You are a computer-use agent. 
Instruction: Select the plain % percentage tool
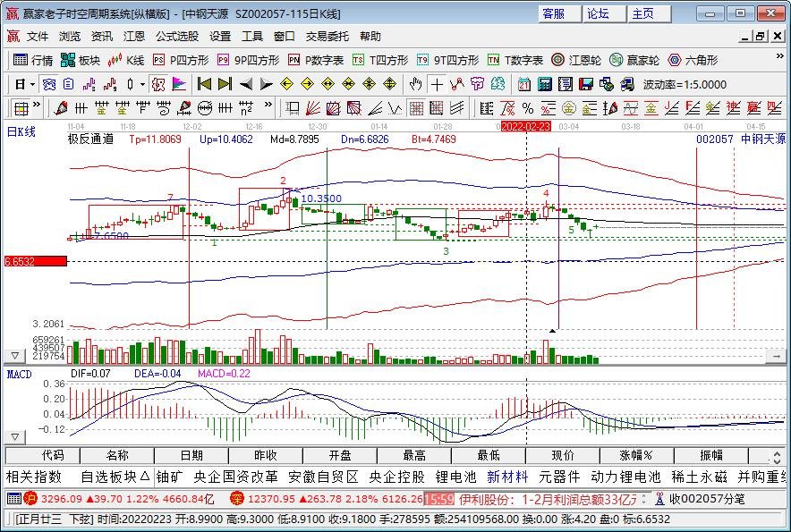tap(528, 108)
